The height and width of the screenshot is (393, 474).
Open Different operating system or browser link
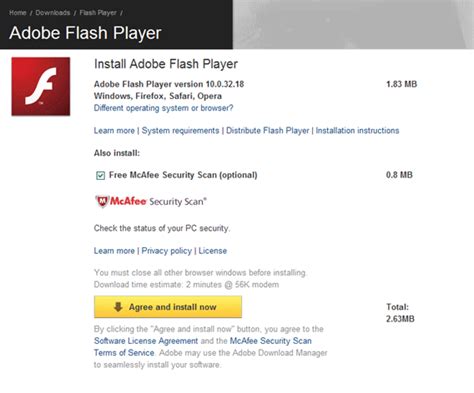tap(163, 108)
